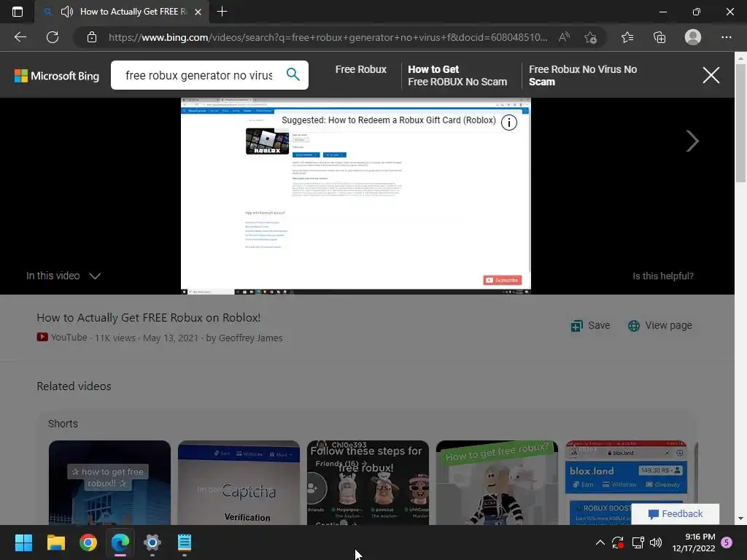The width and height of the screenshot is (747, 560).
Task: Click the YouTube source link
Action: pyautogui.click(x=62, y=338)
